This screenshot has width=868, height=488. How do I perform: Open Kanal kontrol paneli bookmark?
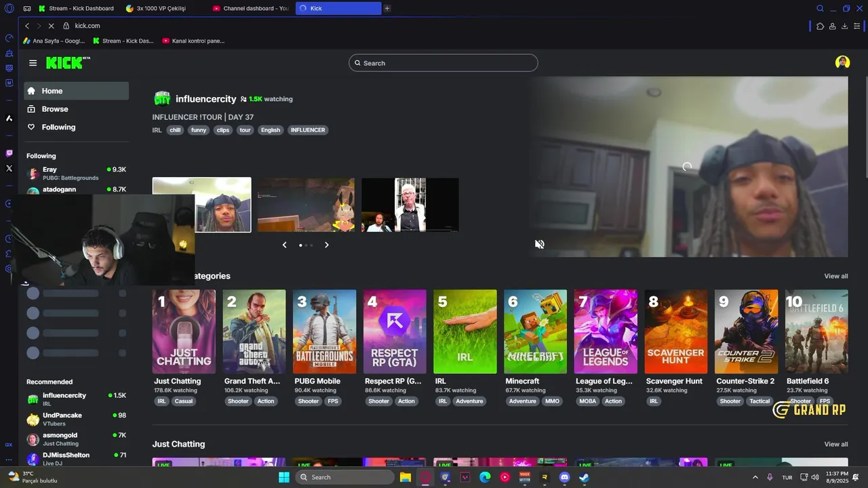(193, 41)
